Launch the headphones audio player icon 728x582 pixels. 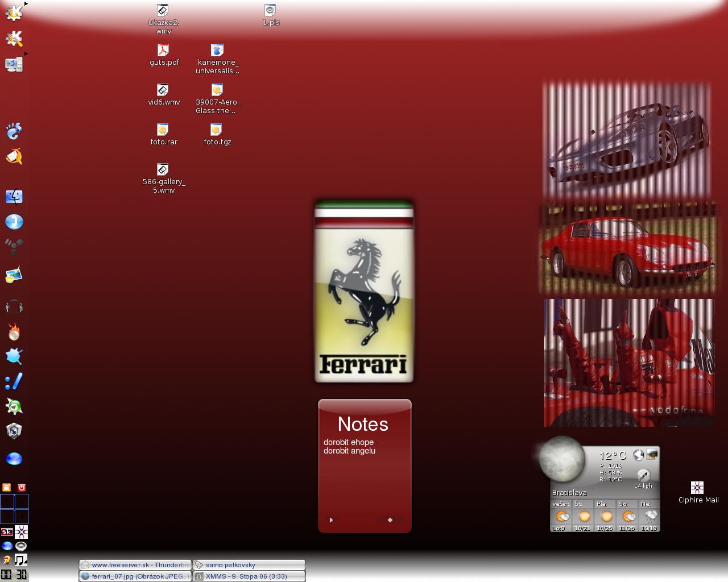(14, 307)
